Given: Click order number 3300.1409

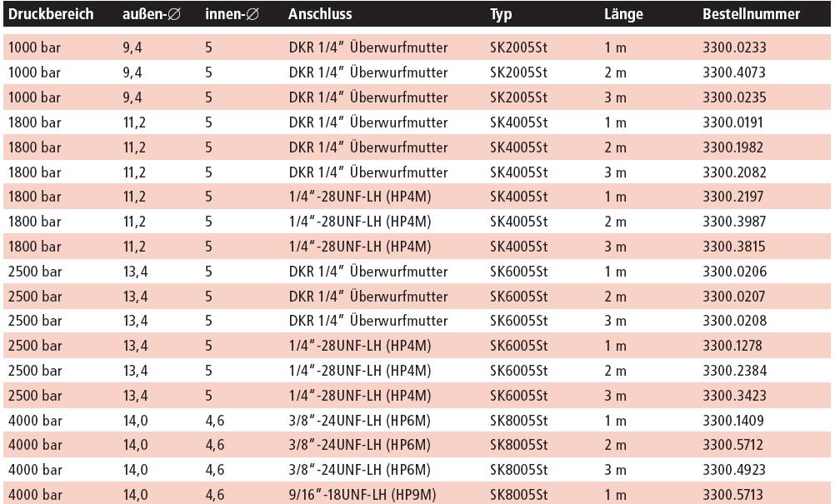Looking at the screenshot, I should point(733,421).
